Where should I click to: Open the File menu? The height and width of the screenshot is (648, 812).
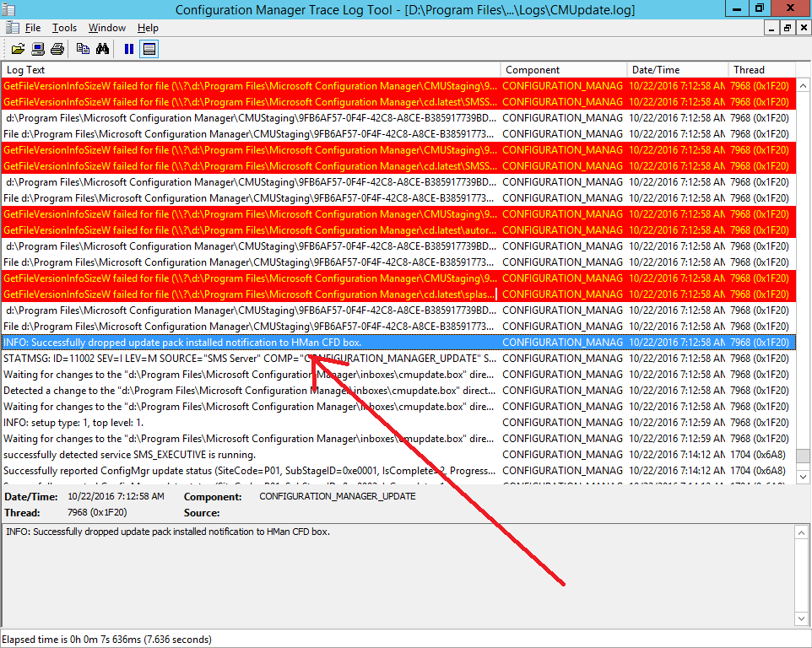[33, 28]
